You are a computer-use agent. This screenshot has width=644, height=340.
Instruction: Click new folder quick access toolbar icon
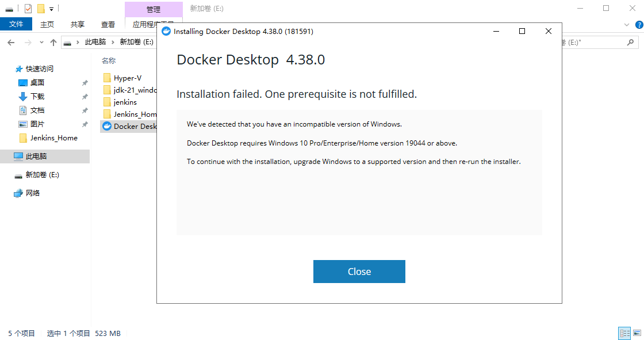[x=41, y=8]
